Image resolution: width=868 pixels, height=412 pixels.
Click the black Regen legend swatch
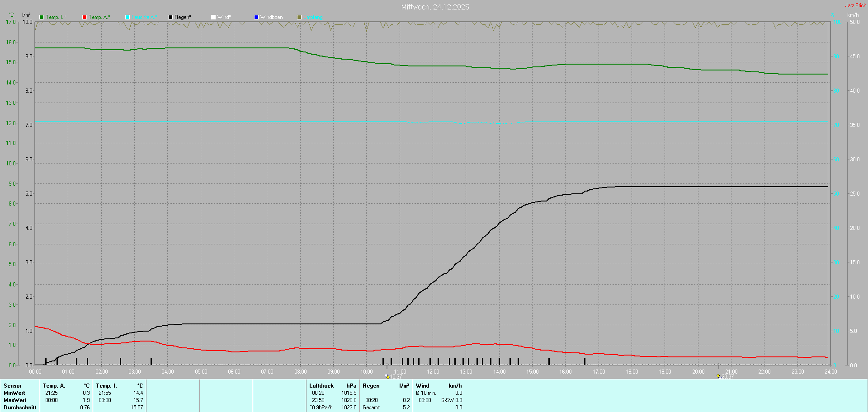[x=170, y=17]
